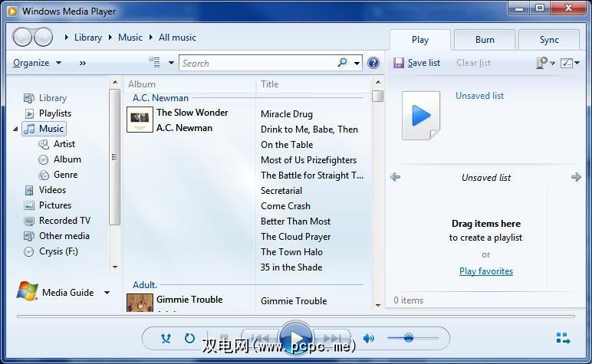Expand the arrow before Library breadcrumb

pyautogui.click(x=67, y=38)
